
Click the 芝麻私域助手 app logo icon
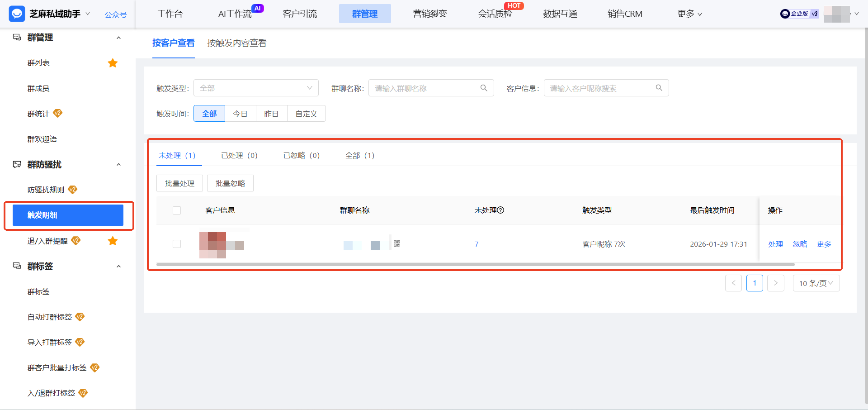pos(16,14)
